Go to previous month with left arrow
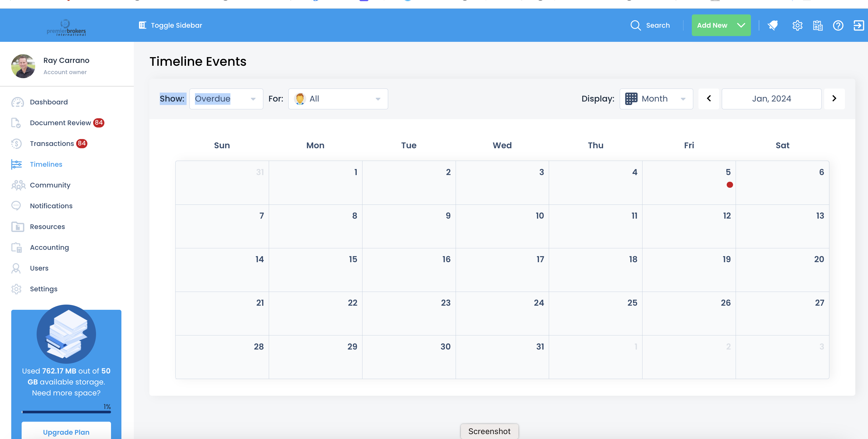Image resolution: width=868 pixels, height=439 pixels. tap(709, 98)
